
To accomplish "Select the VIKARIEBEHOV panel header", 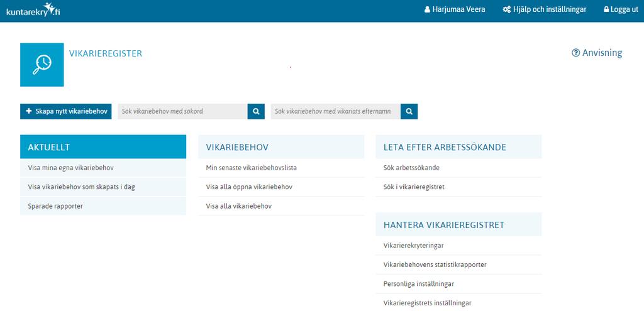I will (281, 147).
